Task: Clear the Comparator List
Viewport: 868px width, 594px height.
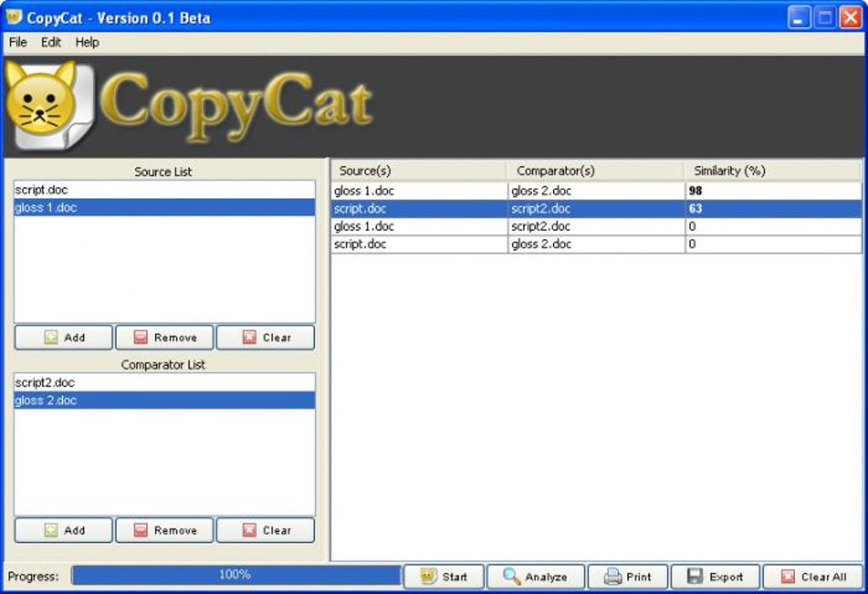Action: pos(266,530)
